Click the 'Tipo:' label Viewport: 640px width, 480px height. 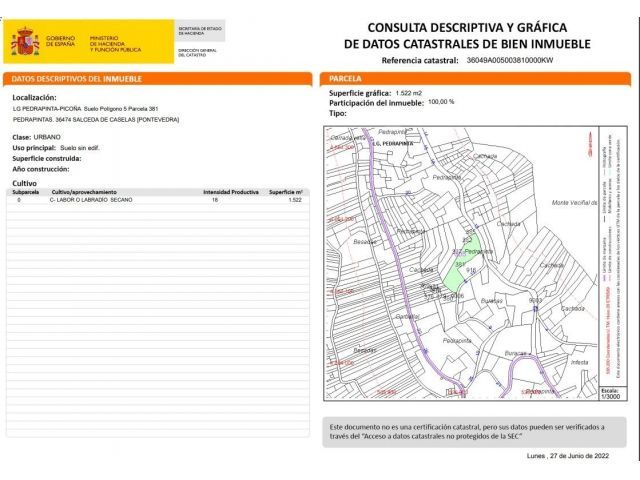pyautogui.click(x=338, y=113)
